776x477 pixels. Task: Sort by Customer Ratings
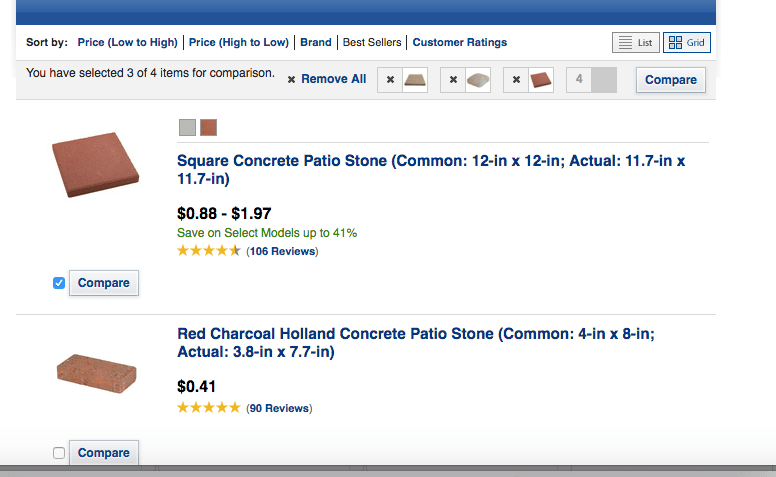pyautogui.click(x=460, y=43)
